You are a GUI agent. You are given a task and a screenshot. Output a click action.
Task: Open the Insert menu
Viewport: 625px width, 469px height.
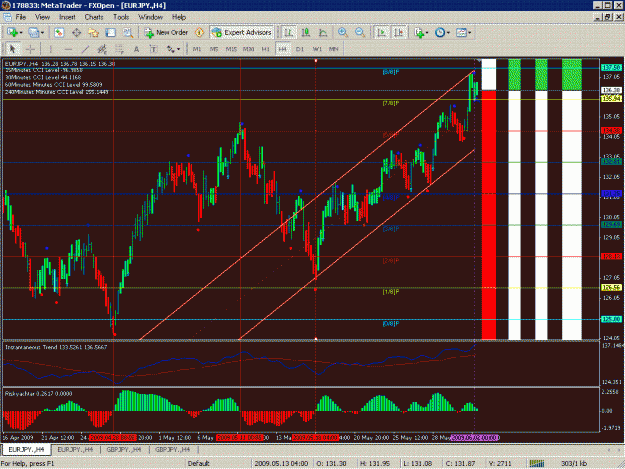tap(67, 17)
